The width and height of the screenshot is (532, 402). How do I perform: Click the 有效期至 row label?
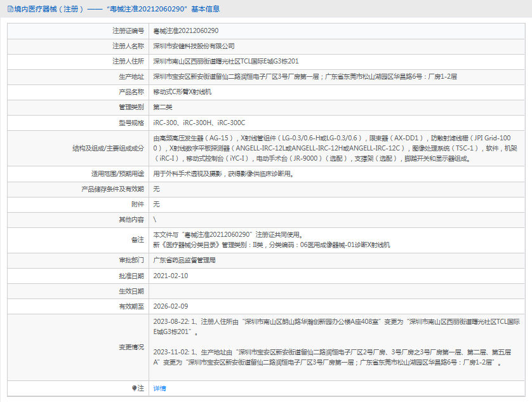click(131, 307)
